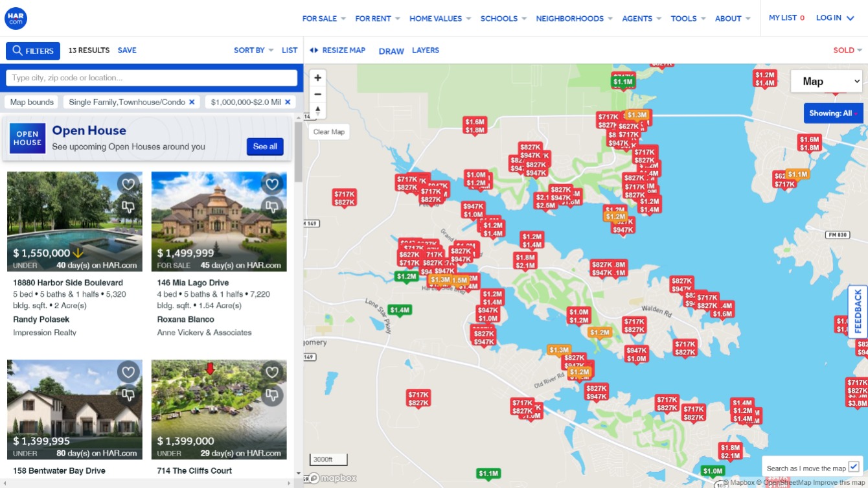Open the Filters panel
This screenshot has height=488, width=868.
33,51
